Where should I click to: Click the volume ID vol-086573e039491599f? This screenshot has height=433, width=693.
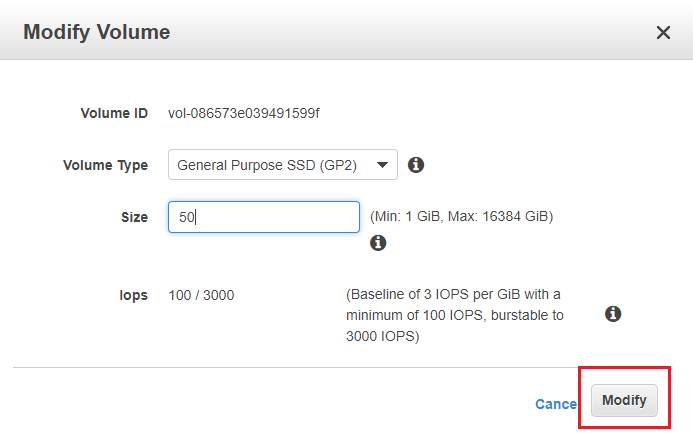(x=244, y=113)
